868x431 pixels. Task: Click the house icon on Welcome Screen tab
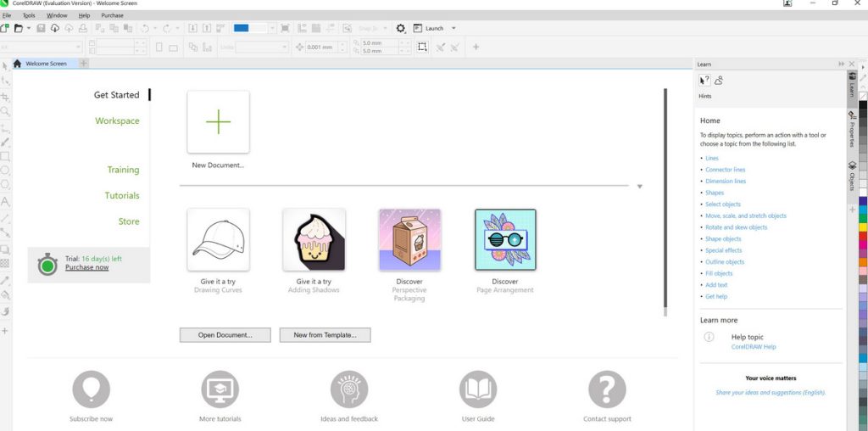tap(17, 64)
